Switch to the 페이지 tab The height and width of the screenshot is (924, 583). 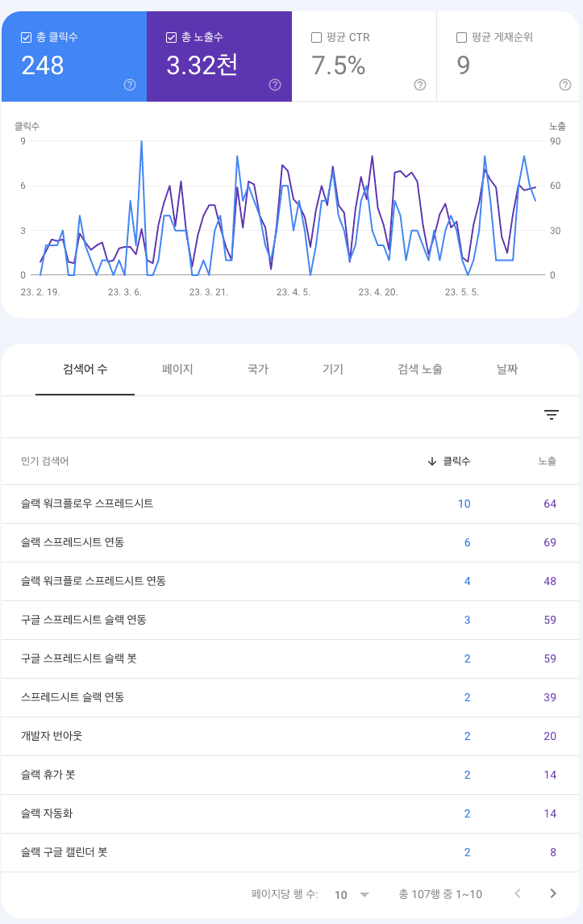click(x=177, y=370)
